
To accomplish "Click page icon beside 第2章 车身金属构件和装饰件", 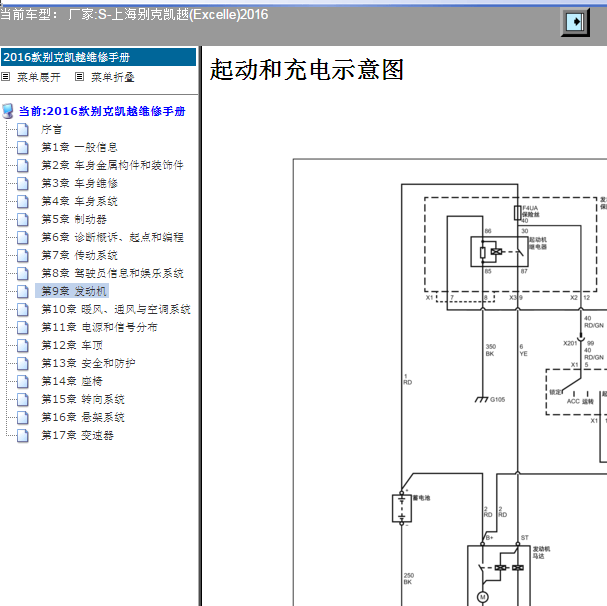I will coord(23,166).
